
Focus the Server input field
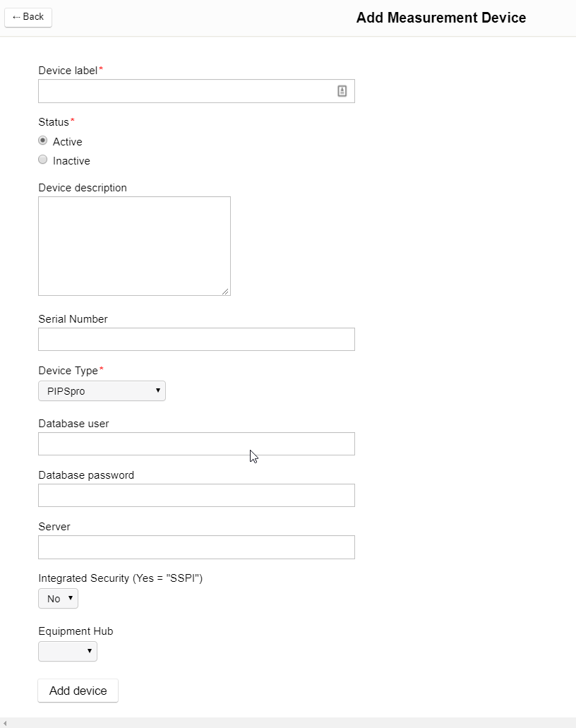tap(196, 547)
